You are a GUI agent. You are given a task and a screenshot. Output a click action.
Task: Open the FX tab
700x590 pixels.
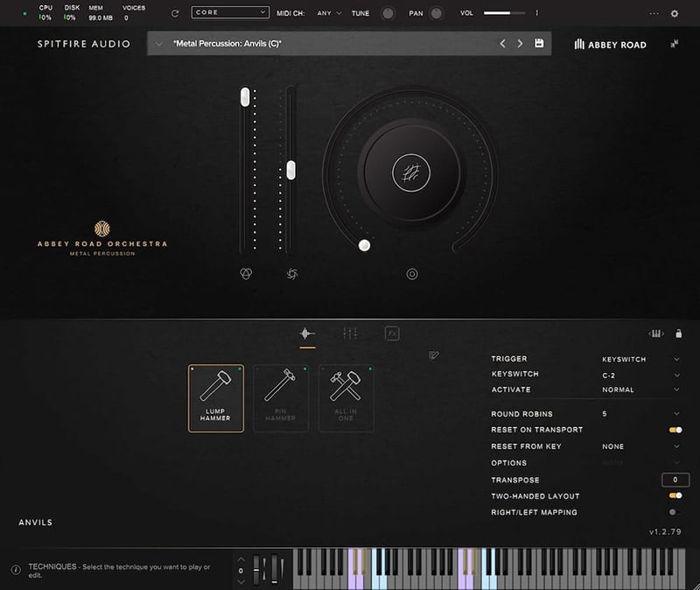(x=392, y=334)
